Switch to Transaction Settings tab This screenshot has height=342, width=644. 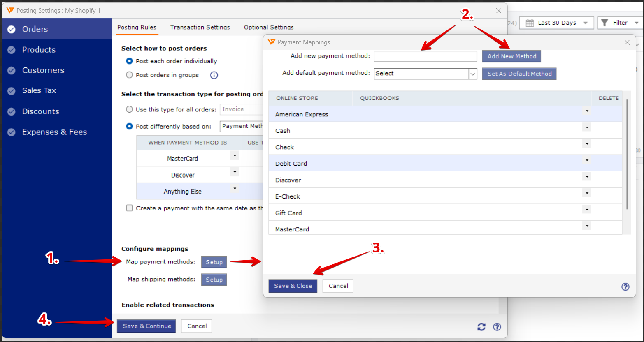coord(200,27)
